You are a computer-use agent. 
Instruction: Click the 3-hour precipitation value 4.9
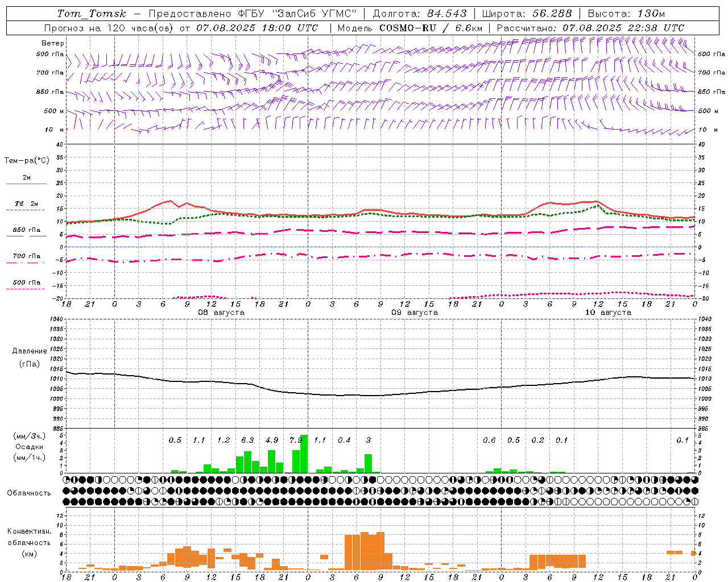(272, 440)
